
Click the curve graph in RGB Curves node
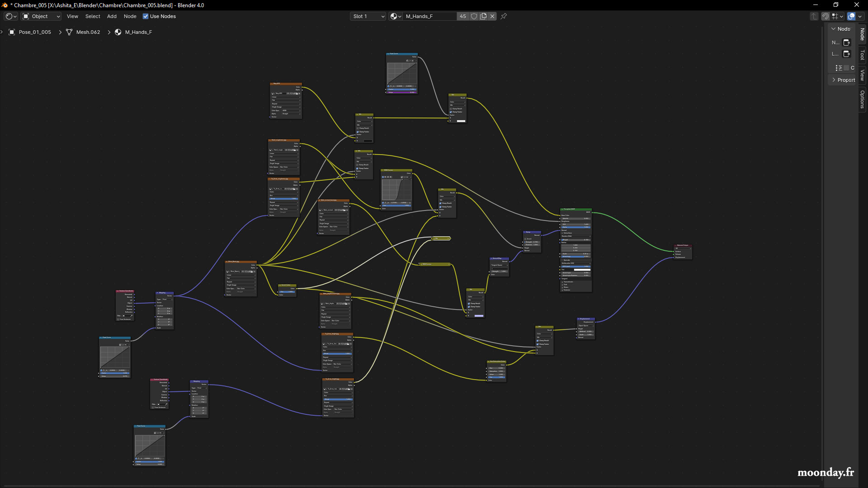[396, 190]
